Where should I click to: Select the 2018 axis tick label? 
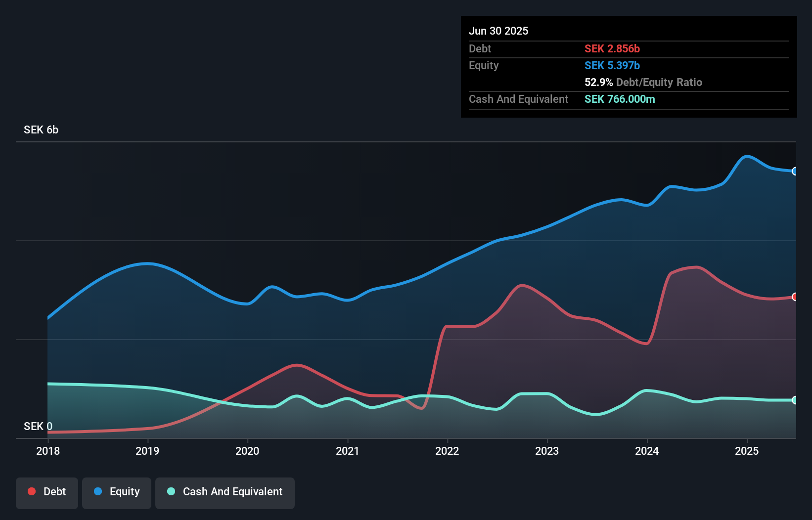coord(48,451)
